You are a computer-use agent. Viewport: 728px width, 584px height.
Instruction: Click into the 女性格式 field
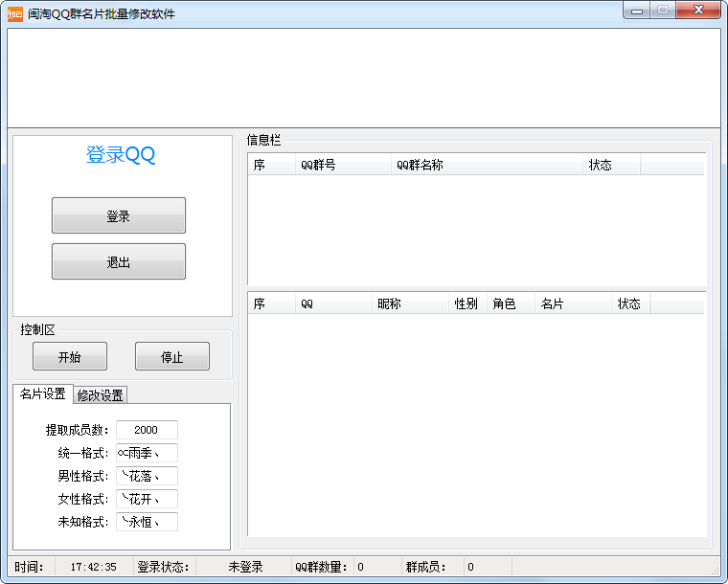(x=147, y=499)
